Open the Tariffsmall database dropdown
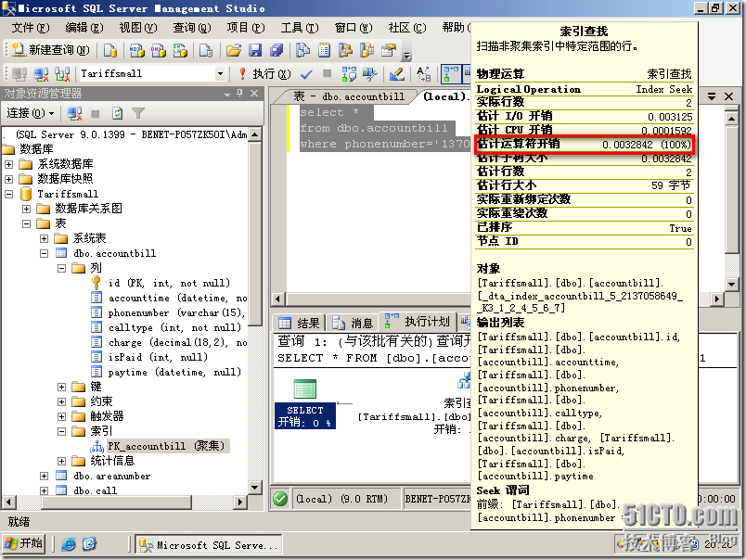The image size is (746, 560). pos(220,73)
